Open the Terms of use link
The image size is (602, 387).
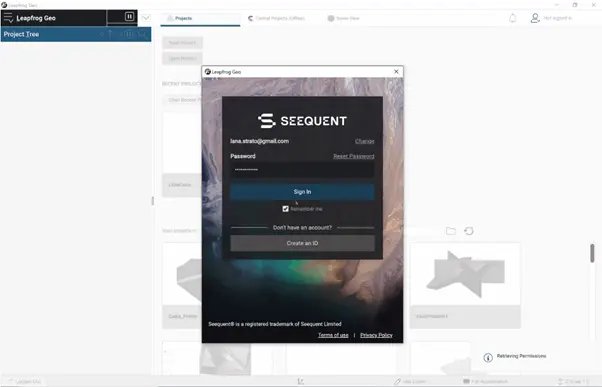(333, 335)
